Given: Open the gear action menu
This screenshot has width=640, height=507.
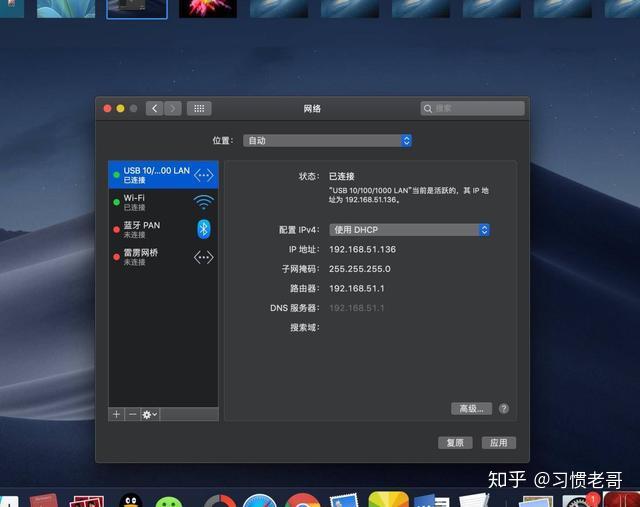Looking at the screenshot, I should point(149,414).
